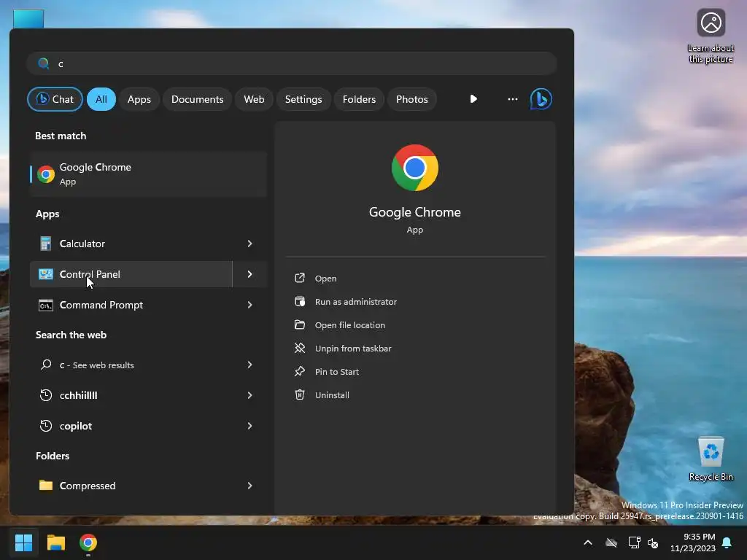Viewport: 747px width, 560px height.
Task: Switch to the Folders filter tab
Action: click(x=359, y=99)
